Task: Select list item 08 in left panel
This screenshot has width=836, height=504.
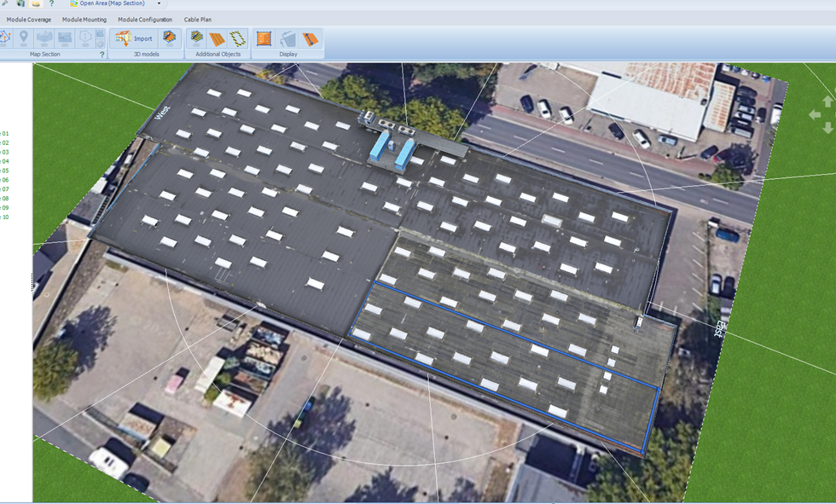Action: (x=5, y=199)
